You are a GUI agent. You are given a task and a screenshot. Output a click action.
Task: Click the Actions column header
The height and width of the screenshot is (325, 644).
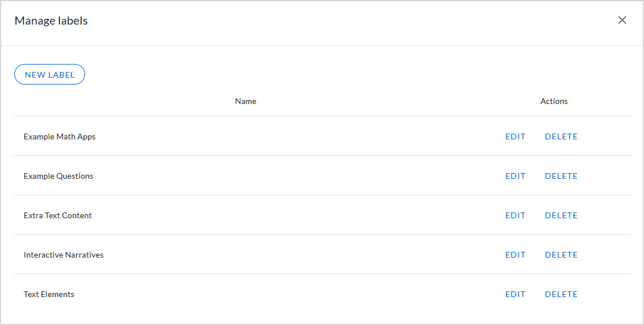tap(554, 102)
